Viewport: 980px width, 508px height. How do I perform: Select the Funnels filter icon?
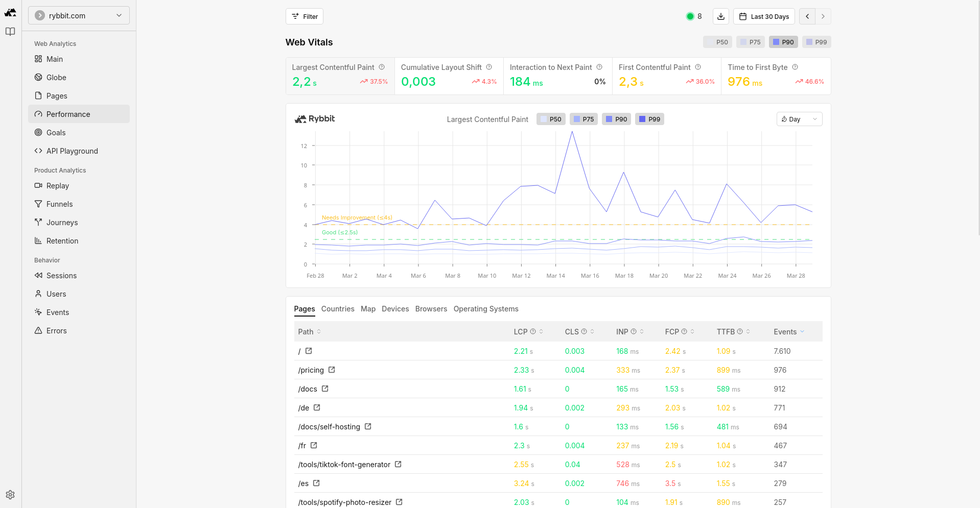click(38, 204)
